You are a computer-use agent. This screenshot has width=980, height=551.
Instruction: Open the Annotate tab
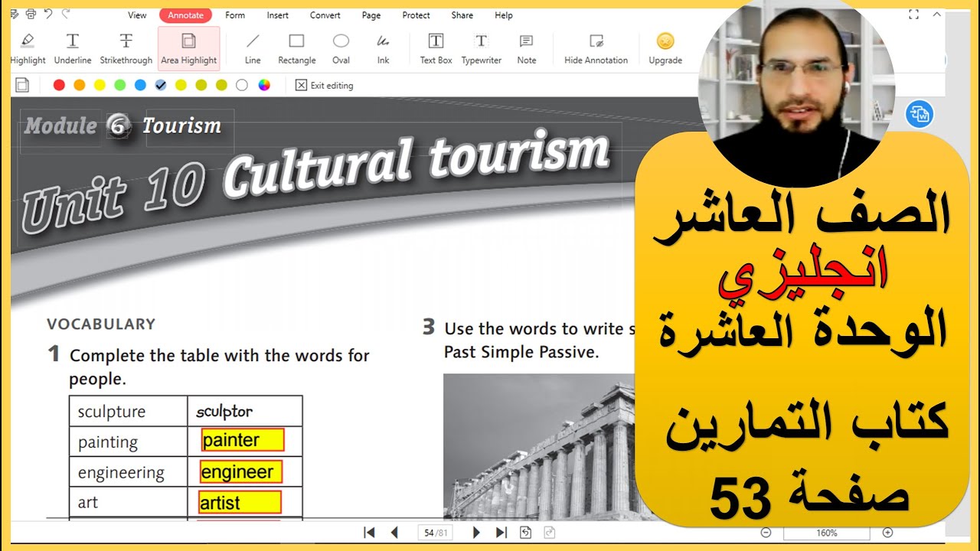pos(186,15)
